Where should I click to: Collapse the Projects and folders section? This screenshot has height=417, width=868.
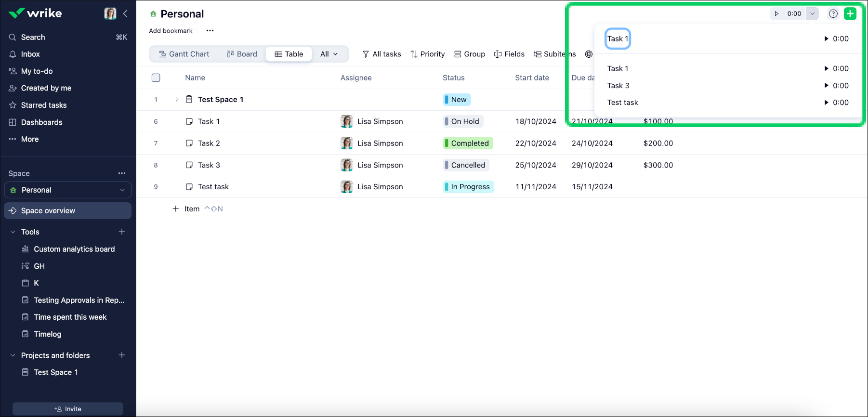click(13, 355)
